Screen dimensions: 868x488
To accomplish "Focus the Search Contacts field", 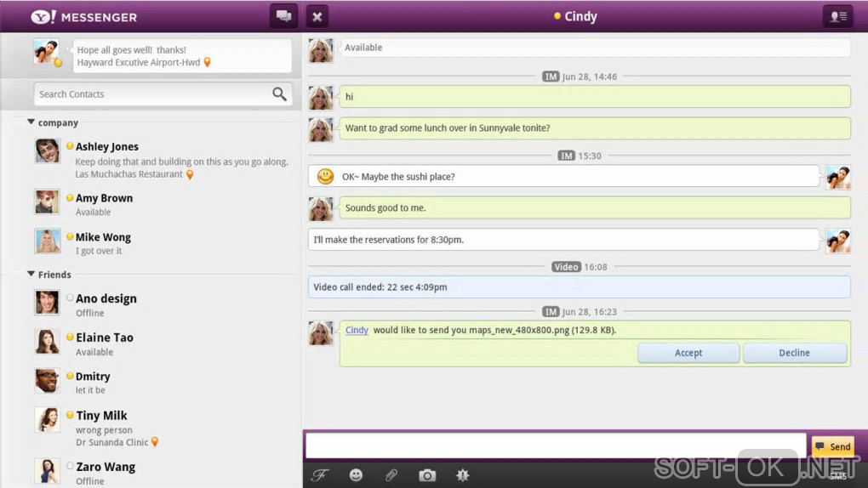I will pyautogui.click(x=163, y=94).
